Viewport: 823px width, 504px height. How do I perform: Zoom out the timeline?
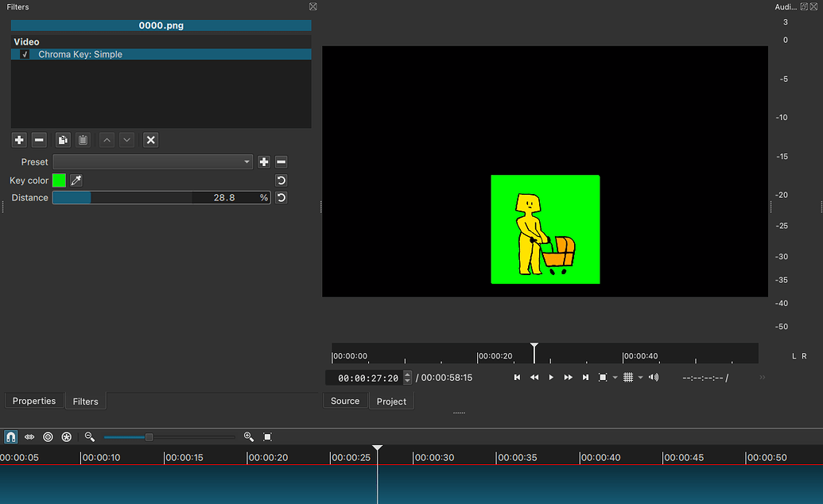[90, 436]
